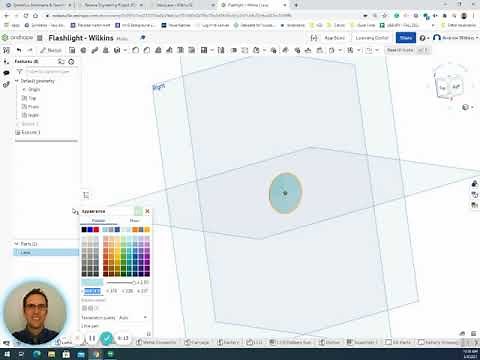The image size is (480, 360).
Task: Finish the recording with the teal checkmark
Action: click(x=107, y=339)
